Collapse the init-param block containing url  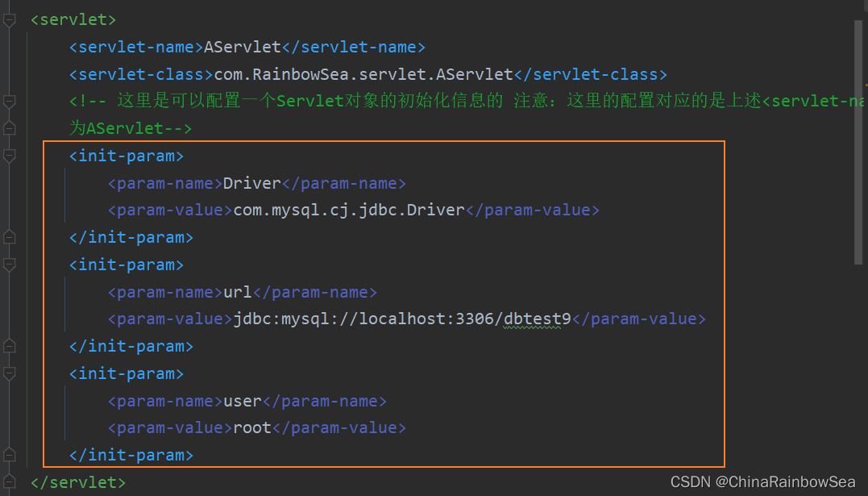coord(10,265)
